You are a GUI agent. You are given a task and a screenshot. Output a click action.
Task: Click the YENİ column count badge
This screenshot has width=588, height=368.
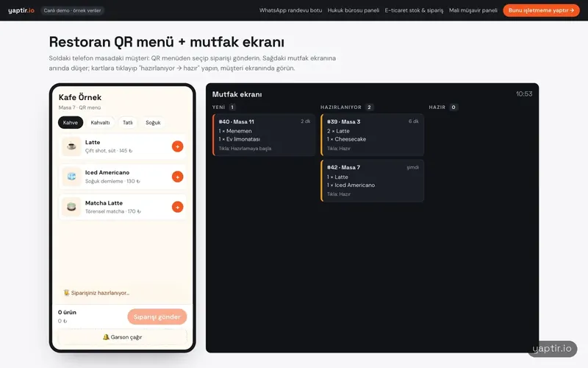click(x=232, y=107)
